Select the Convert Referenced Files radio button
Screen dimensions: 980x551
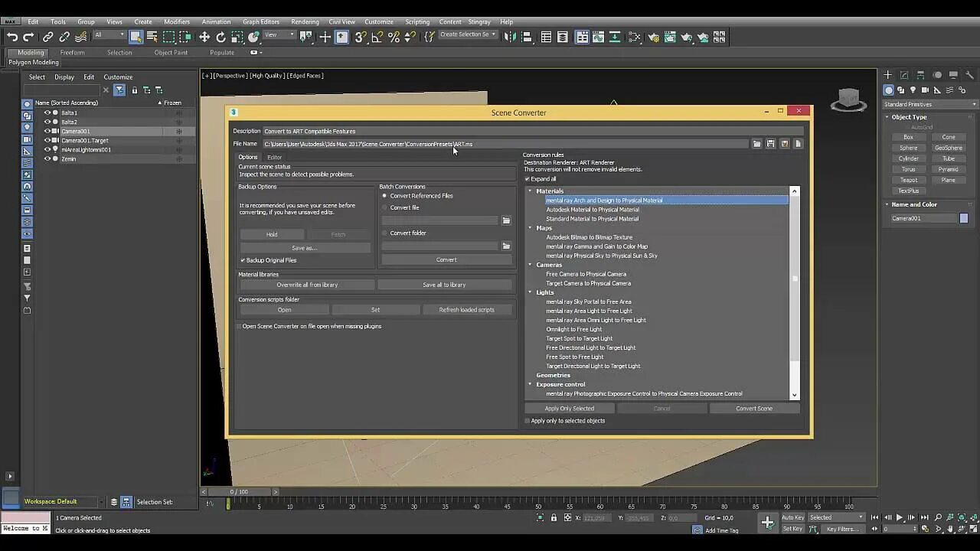[385, 196]
